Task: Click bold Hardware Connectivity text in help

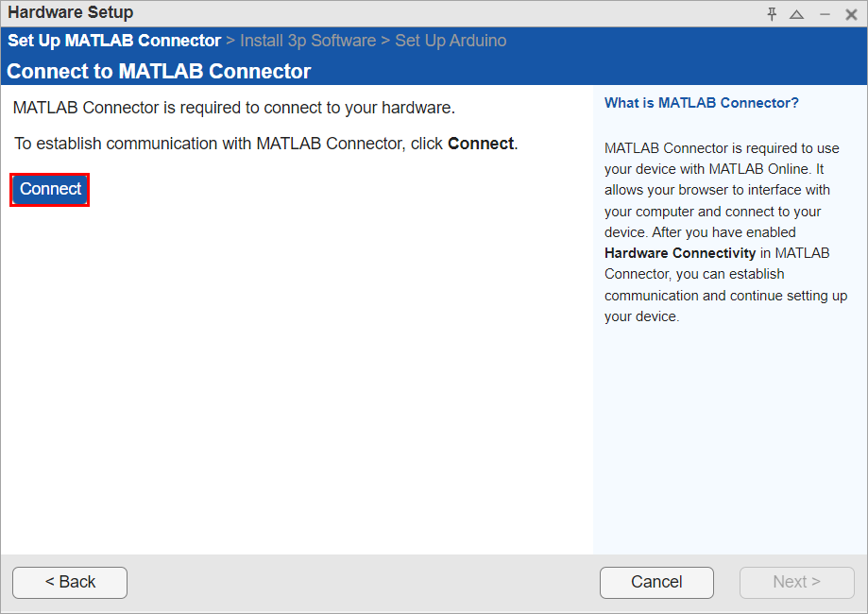Action: click(x=680, y=253)
